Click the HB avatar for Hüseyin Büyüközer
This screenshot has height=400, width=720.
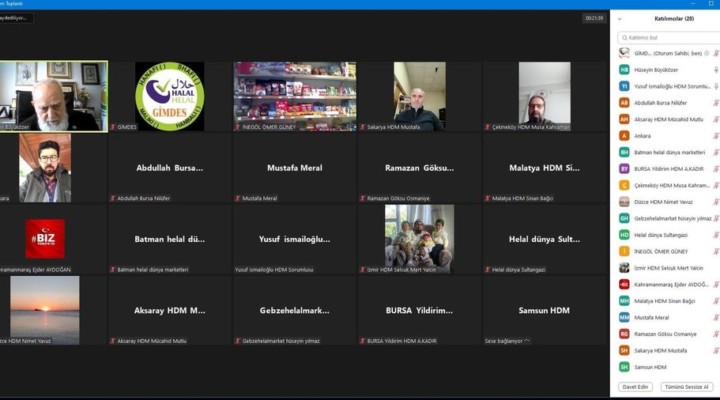624,70
